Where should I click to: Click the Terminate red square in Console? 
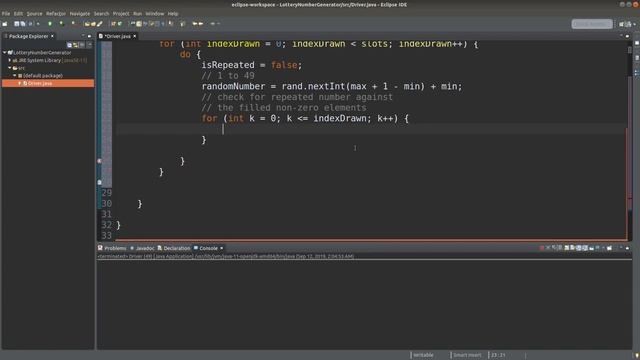click(x=542, y=248)
